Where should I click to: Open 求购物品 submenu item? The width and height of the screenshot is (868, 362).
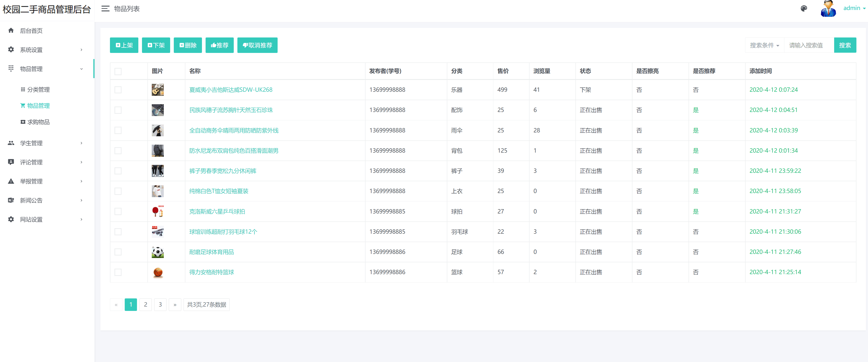click(x=38, y=122)
